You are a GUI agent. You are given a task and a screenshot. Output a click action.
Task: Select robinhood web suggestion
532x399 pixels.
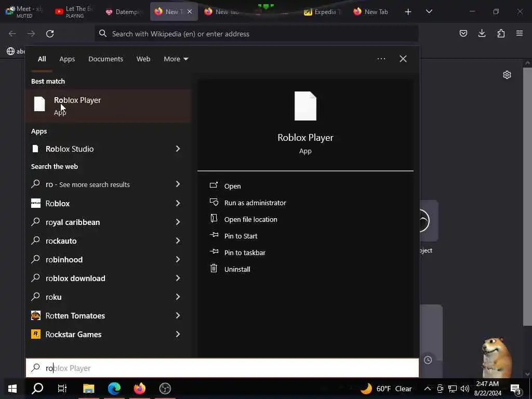(x=64, y=260)
